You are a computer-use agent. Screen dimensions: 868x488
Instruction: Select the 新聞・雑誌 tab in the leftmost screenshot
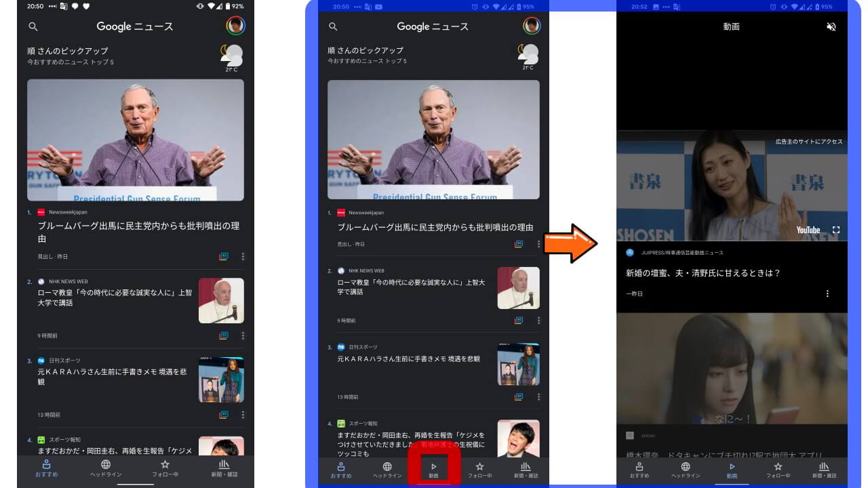pos(224,468)
